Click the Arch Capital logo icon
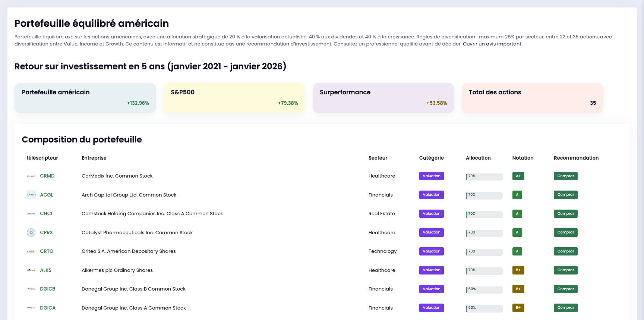Image resolution: width=644 pixels, height=320 pixels. (31, 195)
